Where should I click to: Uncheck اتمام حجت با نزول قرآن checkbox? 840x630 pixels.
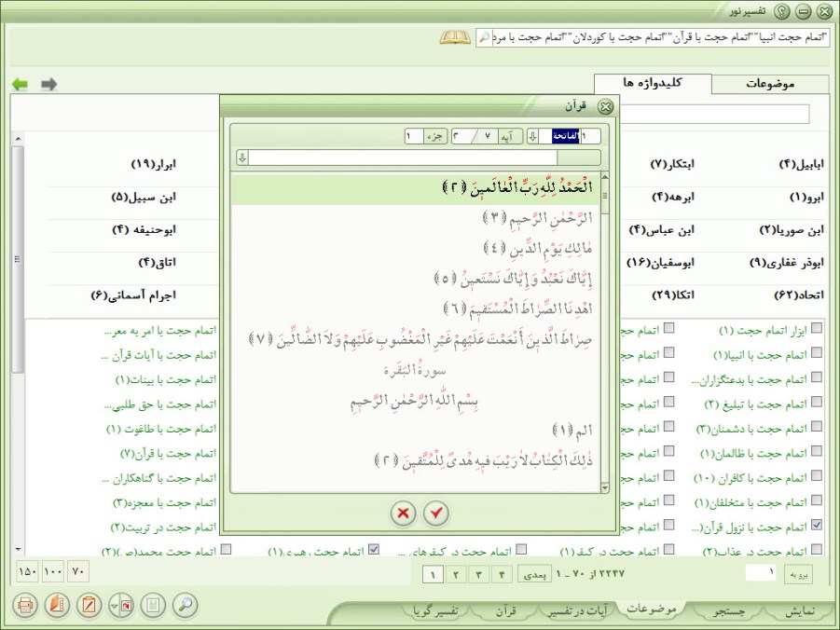click(817, 525)
